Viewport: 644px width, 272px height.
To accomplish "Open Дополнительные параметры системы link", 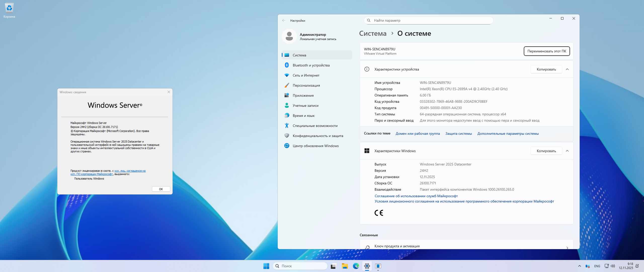I will pyautogui.click(x=508, y=133).
